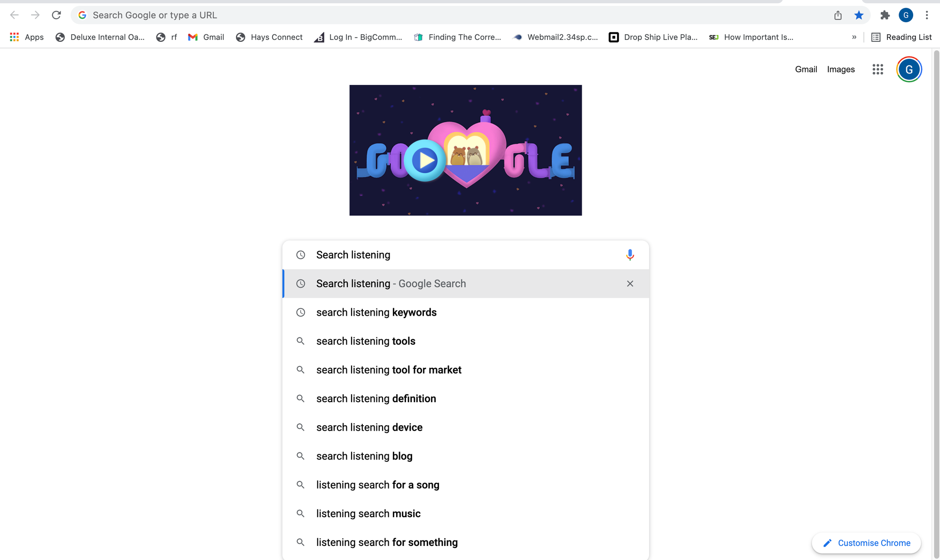
Task: Select Gmail link in top navigation
Action: tap(806, 70)
